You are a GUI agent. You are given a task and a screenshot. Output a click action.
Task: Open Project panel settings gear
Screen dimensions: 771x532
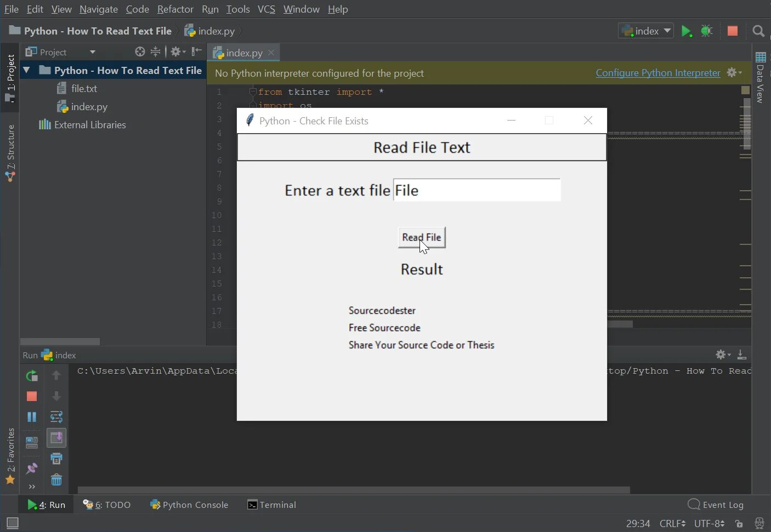pyautogui.click(x=178, y=52)
